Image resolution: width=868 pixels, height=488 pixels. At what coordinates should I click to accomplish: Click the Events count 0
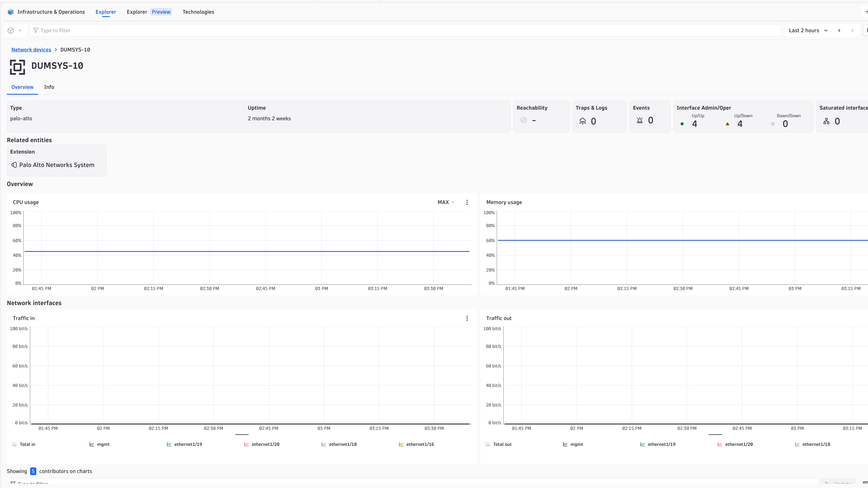[651, 120]
